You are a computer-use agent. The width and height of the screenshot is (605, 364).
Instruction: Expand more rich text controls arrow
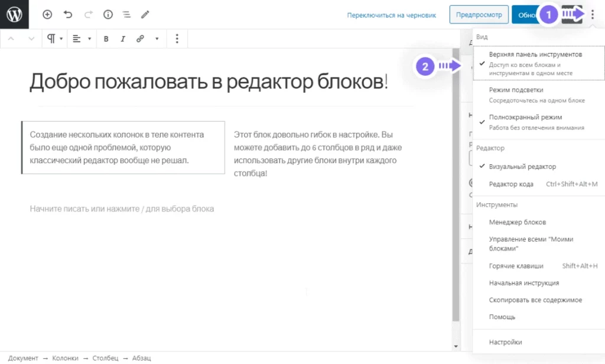[x=157, y=39]
